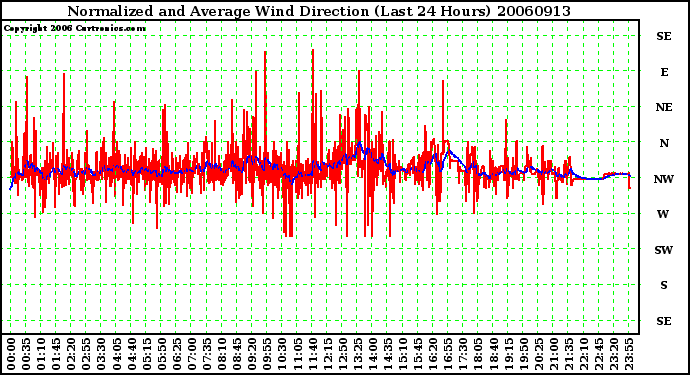Click the '19:15' time axis label
This screenshot has height=375, width=690.
pyautogui.click(x=508, y=354)
